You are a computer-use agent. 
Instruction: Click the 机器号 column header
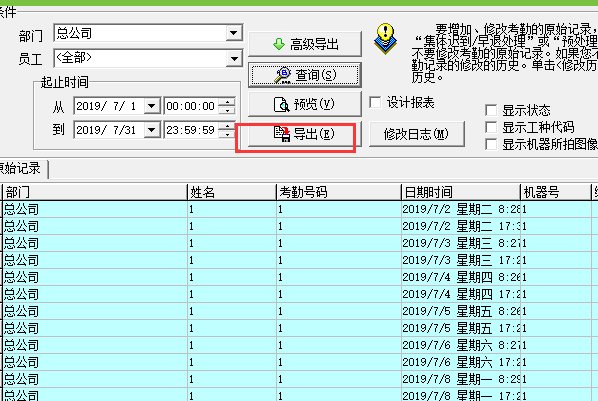(x=555, y=192)
